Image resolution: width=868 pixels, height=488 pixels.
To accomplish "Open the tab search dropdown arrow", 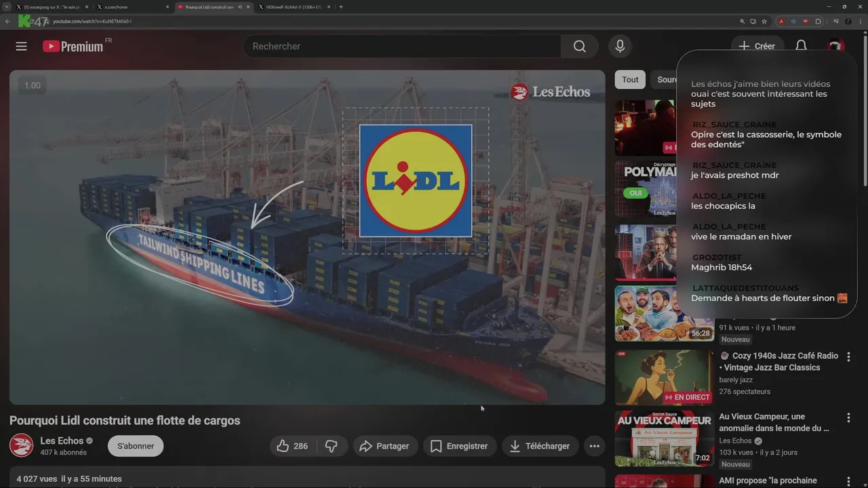I will (x=6, y=7).
